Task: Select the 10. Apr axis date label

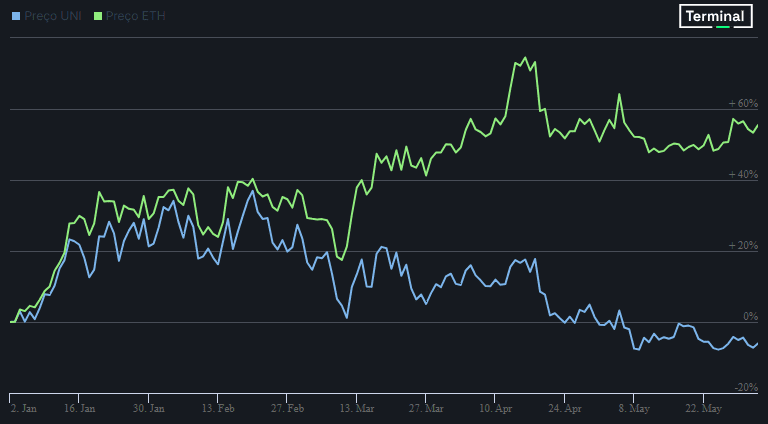Action: coord(496,408)
